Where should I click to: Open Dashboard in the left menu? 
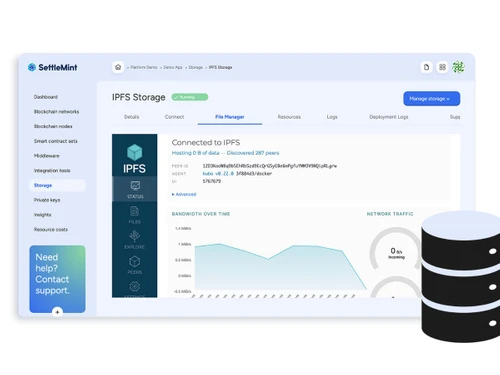click(x=46, y=97)
